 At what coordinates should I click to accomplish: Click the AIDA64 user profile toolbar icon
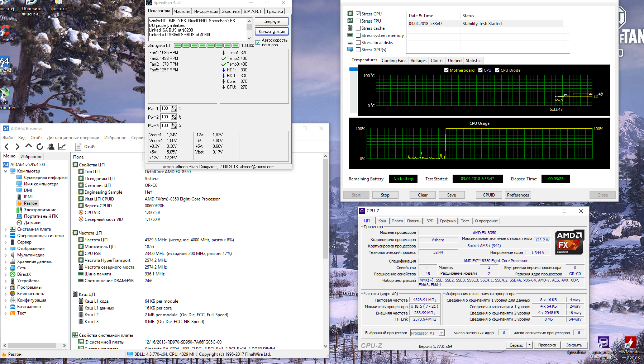coord(51,146)
